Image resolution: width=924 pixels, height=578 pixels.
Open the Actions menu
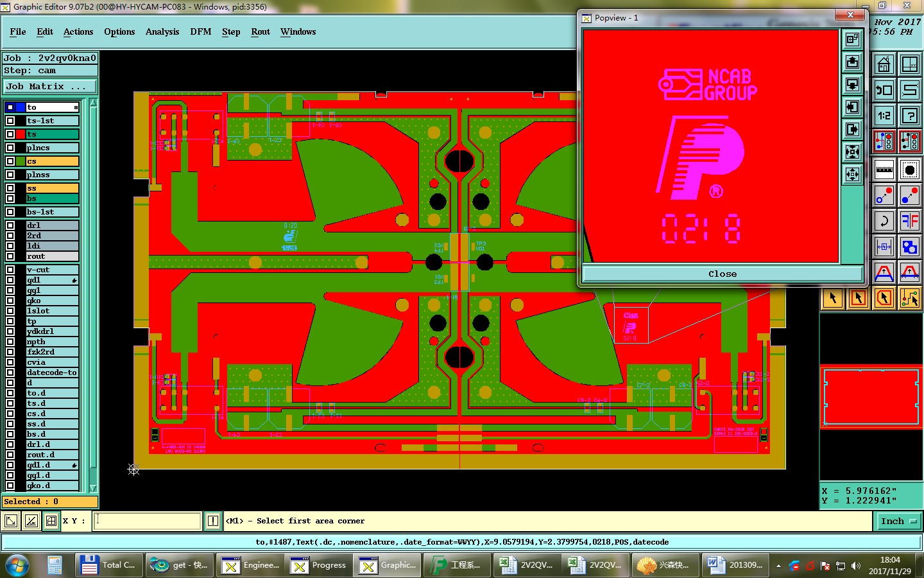coord(78,31)
